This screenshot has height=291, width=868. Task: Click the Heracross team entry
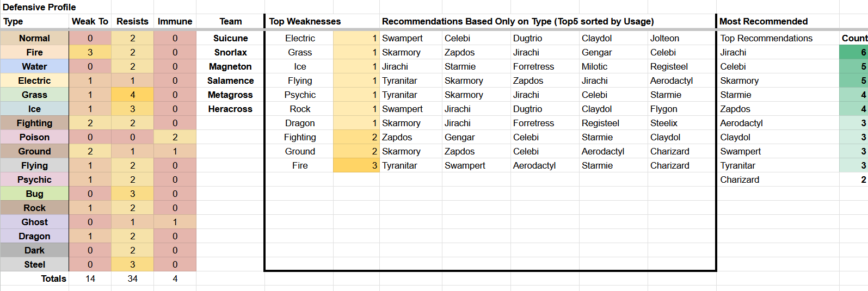pos(230,109)
